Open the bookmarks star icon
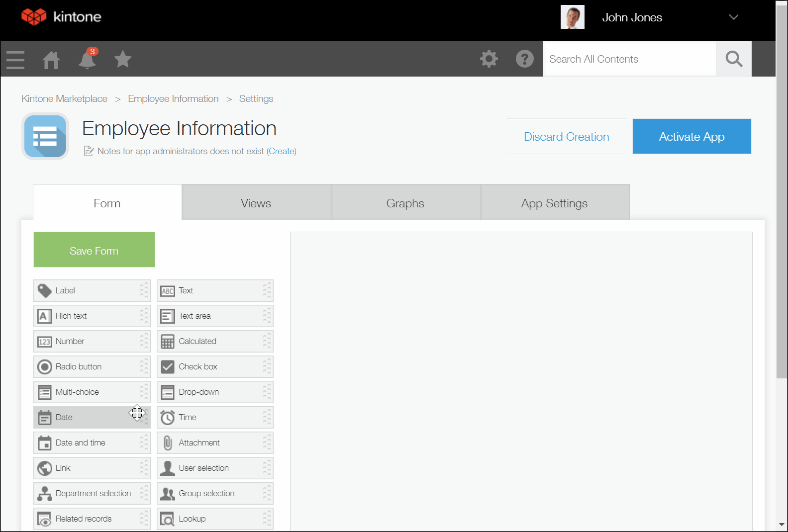Viewport: 788px width, 532px height. coord(122,59)
